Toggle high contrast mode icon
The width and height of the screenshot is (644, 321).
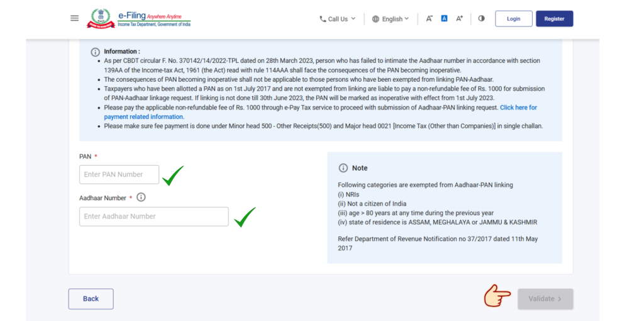(x=482, y=18)
